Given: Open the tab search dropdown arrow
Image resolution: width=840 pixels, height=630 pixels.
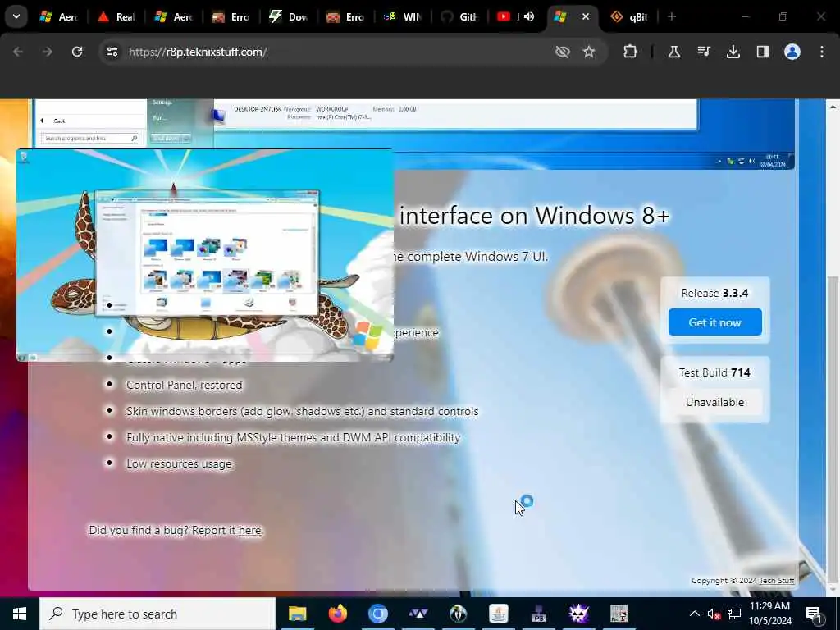Looking at the screenshot, I should (x=16, y=16).
